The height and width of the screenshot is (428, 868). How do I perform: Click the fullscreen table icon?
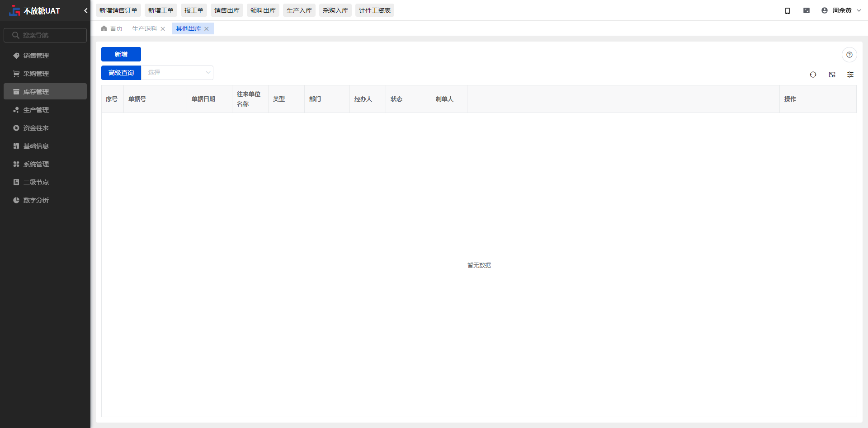(x=832, y=75)
